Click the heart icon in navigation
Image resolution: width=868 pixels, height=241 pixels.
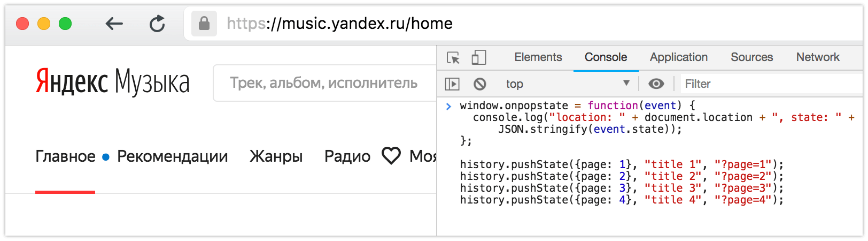pyautogui.click(x=391, y=156)
